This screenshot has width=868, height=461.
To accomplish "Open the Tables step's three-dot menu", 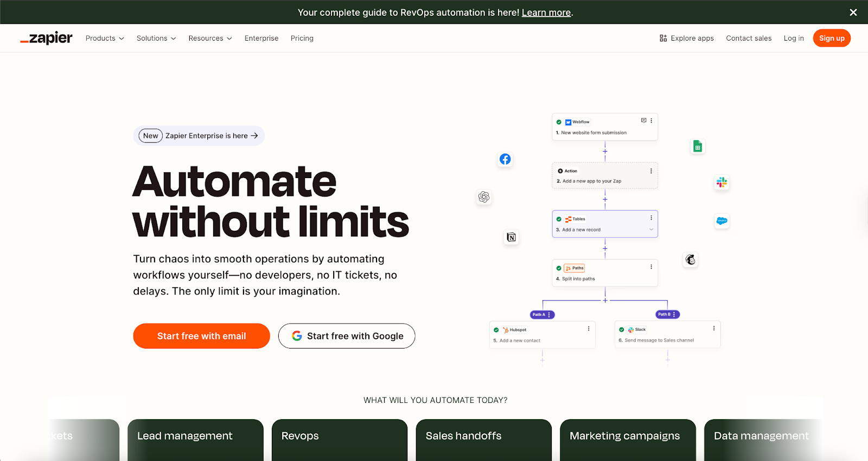I will [x=651, y=218].
